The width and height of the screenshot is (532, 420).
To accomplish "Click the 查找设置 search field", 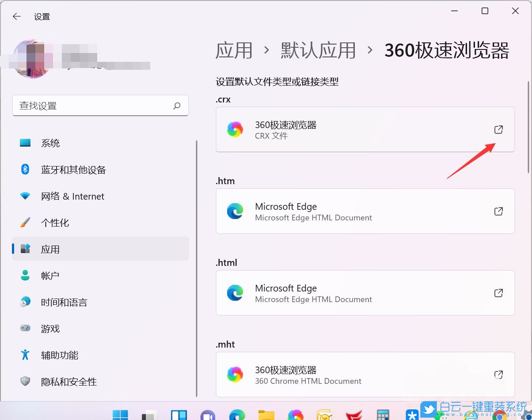I will click(100, 106).
